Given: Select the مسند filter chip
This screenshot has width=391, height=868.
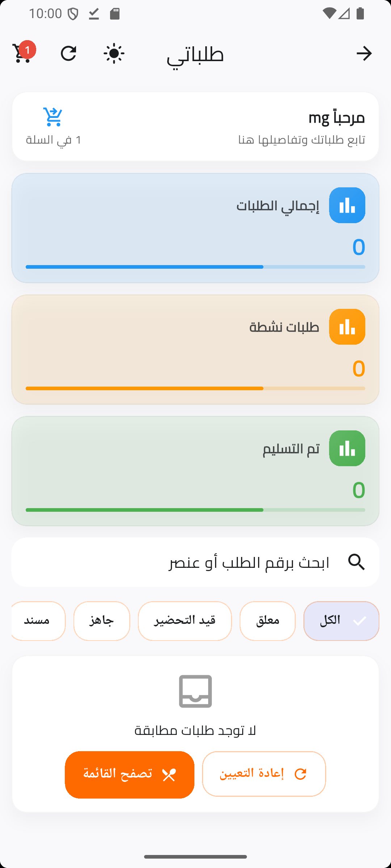Looking at the screenshot, I should coord(38,621).
